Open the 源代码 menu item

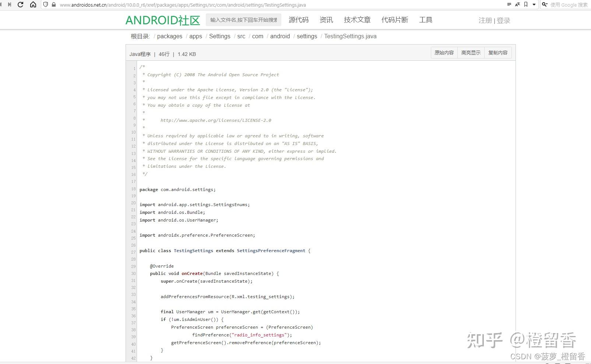coord(298,20)
